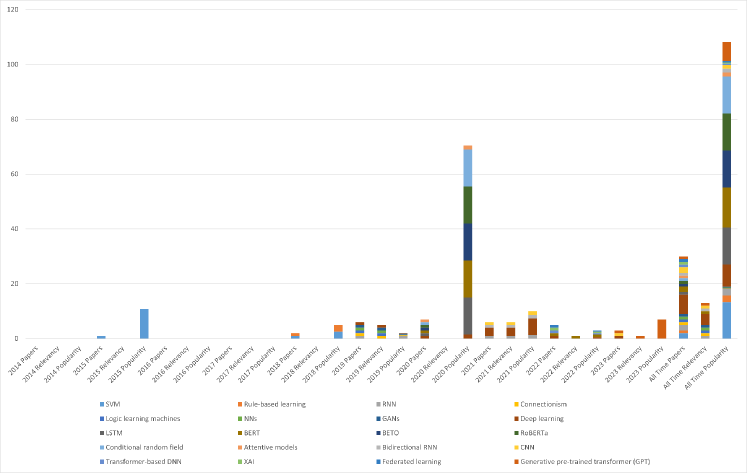747x473 pixels.
Task: Select the '2017 Papers' axis label
Action: click(x=217, y=361)
